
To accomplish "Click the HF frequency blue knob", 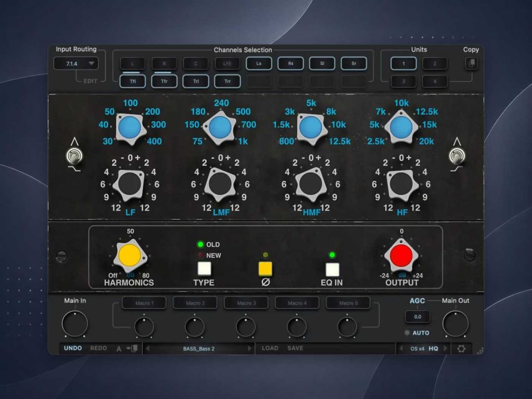I will [x=401, y=128].
